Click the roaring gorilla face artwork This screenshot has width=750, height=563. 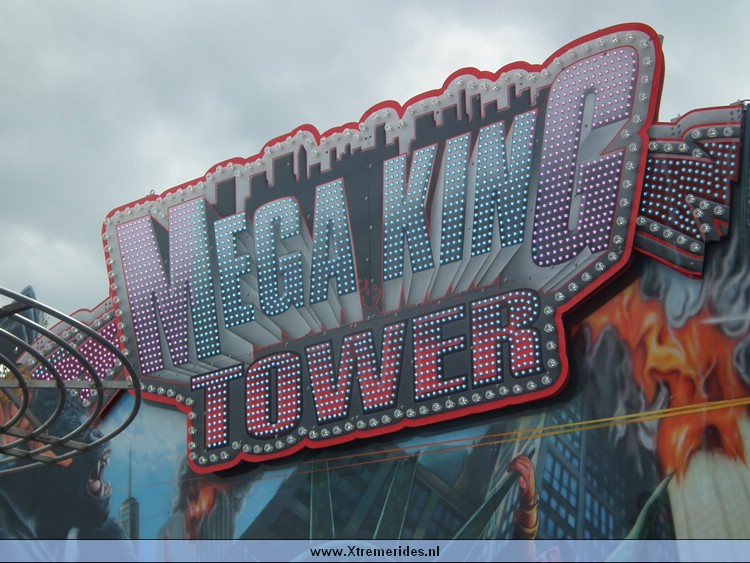coord(95,480)
